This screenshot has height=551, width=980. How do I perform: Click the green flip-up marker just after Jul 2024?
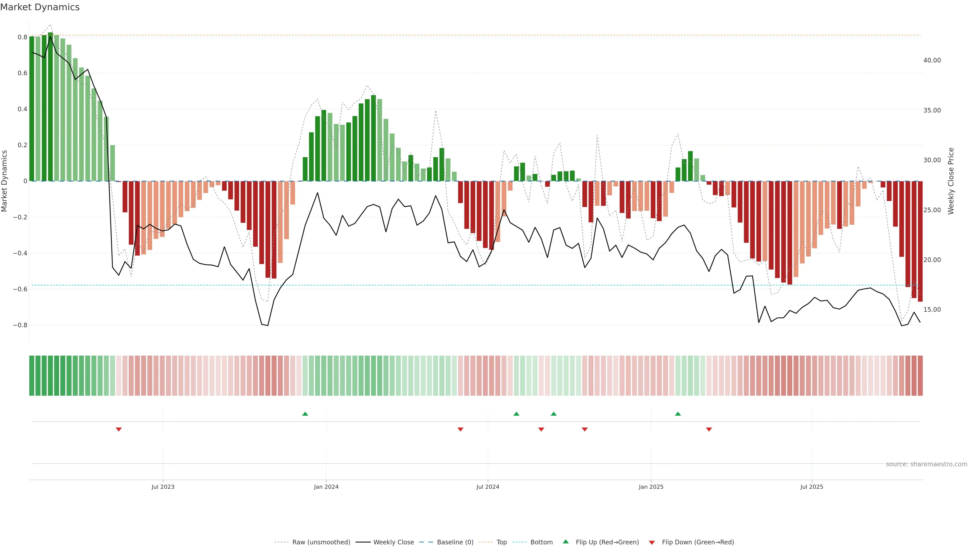point(516,414)
